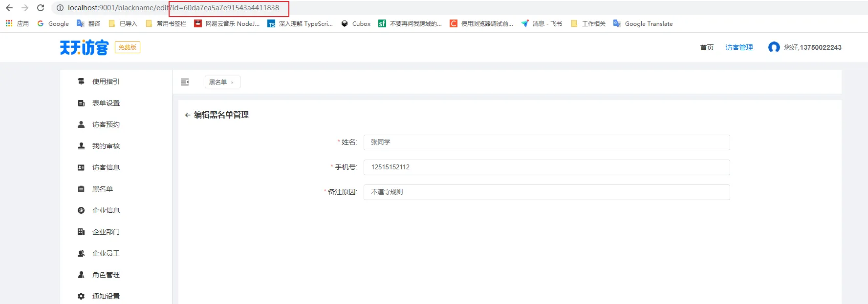
Task: Click the site info icon in address bar
Action: [60, 8]
